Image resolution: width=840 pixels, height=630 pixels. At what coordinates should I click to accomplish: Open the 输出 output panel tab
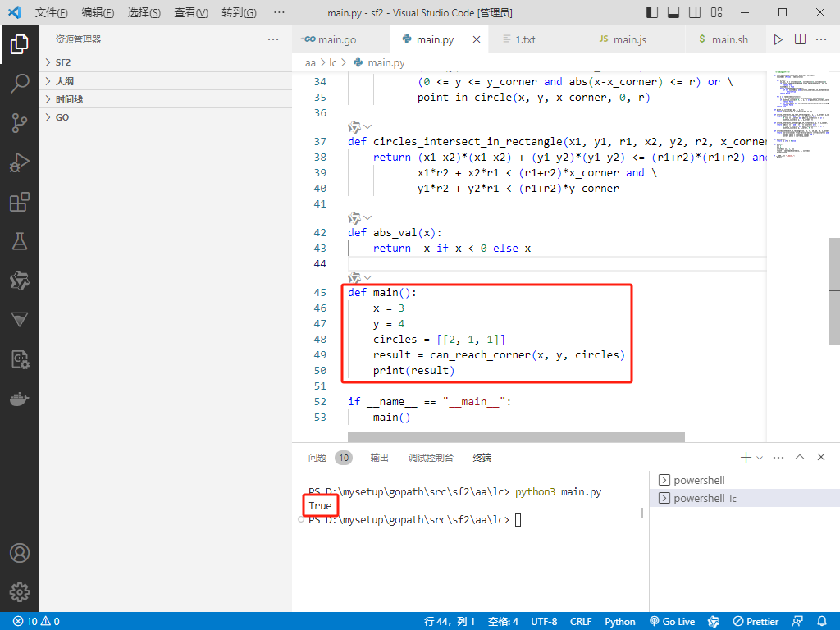pyautogui.click(x=379, y=458)
